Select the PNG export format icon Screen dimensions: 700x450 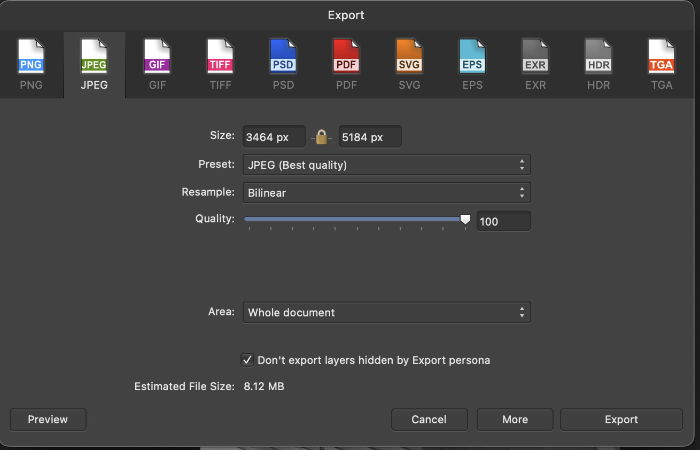click(32, 63)
